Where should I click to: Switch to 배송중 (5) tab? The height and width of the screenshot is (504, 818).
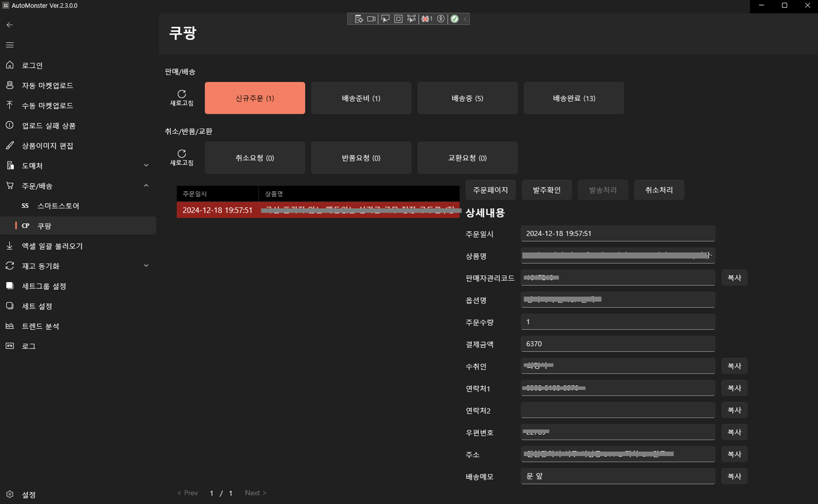467,98
